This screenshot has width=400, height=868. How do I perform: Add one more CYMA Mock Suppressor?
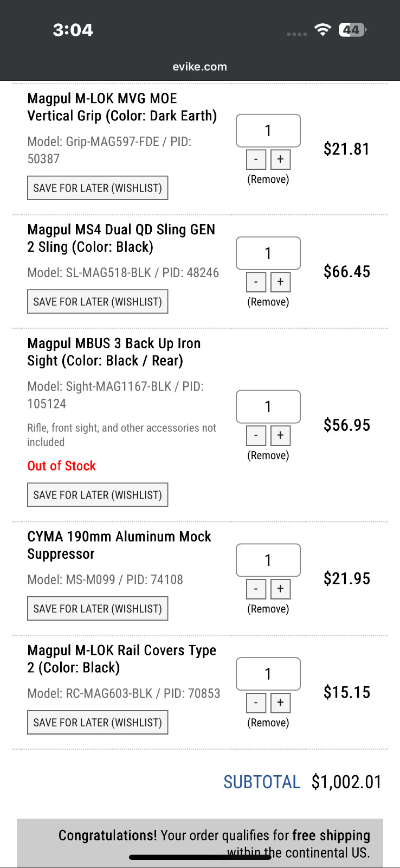(280, 589)
